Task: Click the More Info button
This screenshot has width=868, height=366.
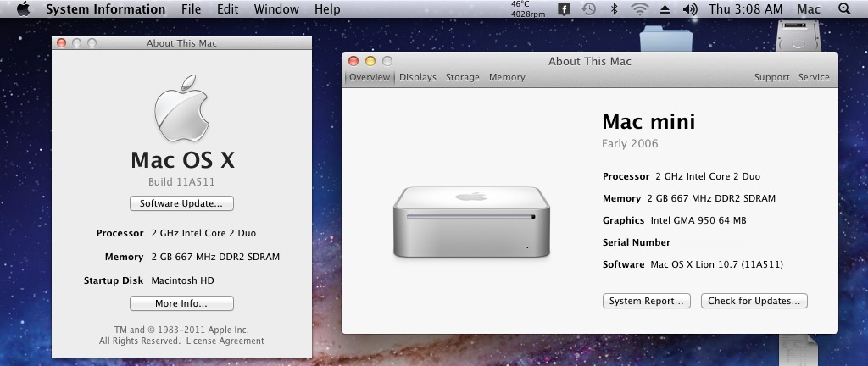Action: tap(181, 303)
